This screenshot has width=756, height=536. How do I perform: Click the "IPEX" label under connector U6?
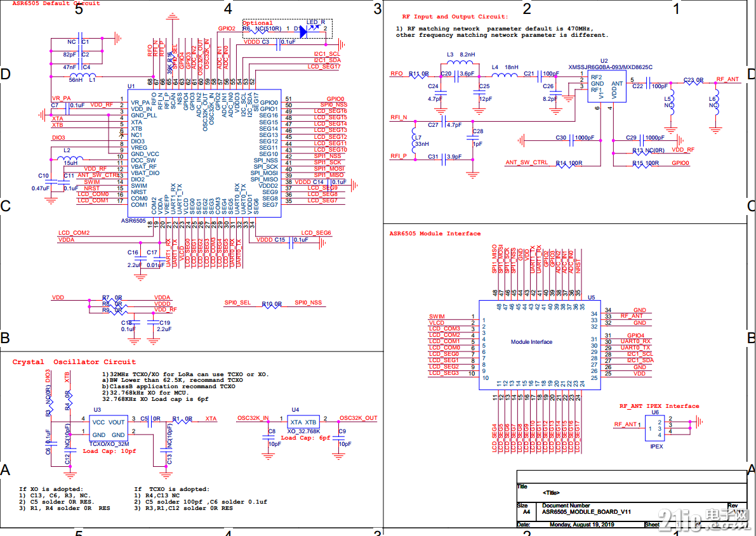pyautogui.click(x=657, y=447)
